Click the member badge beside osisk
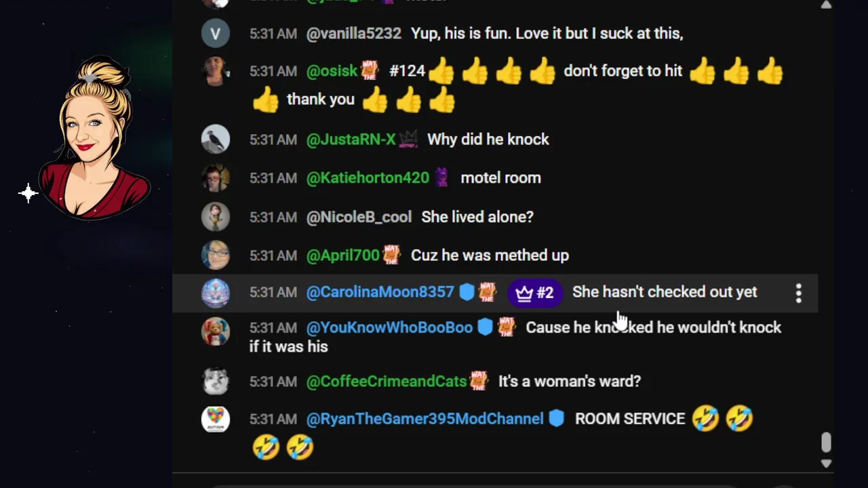The image size is (868, 488). (370, 70)
